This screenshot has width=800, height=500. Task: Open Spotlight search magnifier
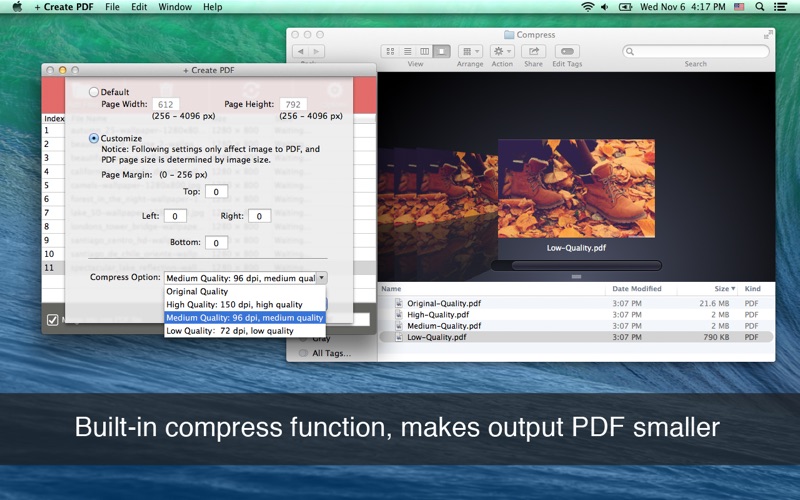click(x=760, y=7)
